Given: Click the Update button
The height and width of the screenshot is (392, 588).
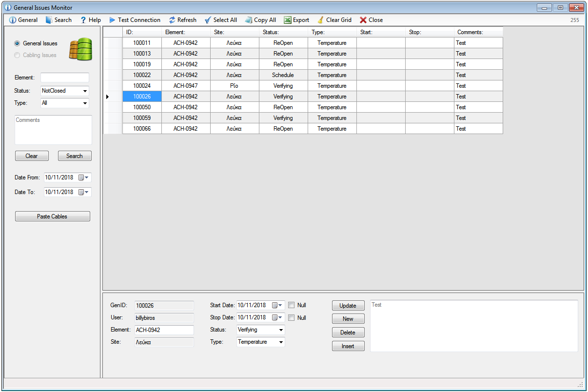Looking at the screenshot, I should pyautogui.click(x=348, y=306).
